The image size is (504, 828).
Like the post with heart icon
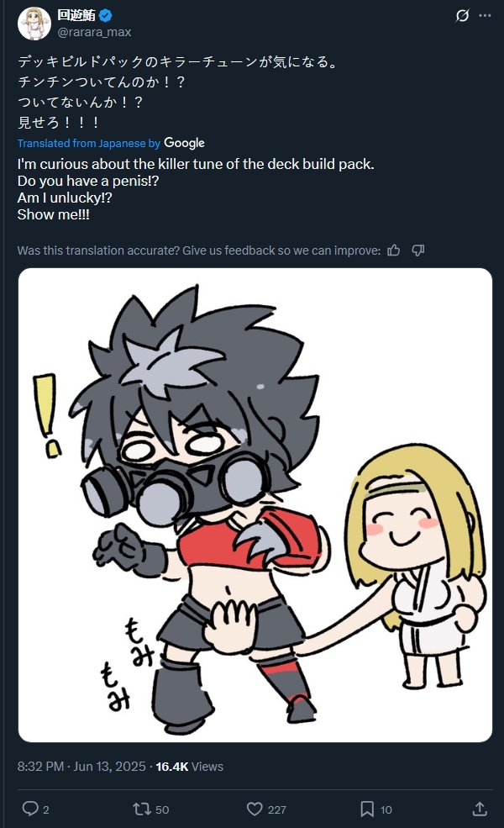pos(255,809)
